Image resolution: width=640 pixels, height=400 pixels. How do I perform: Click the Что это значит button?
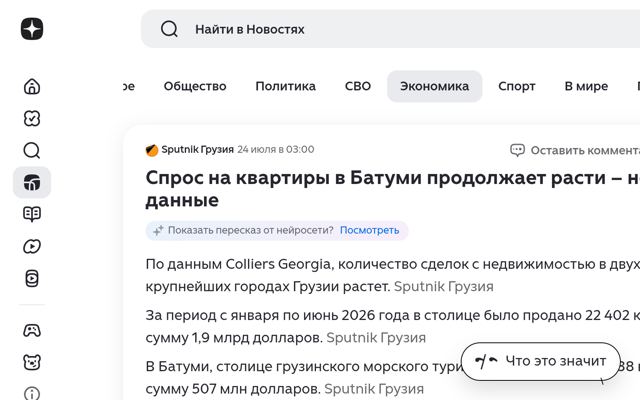[541, 361]
